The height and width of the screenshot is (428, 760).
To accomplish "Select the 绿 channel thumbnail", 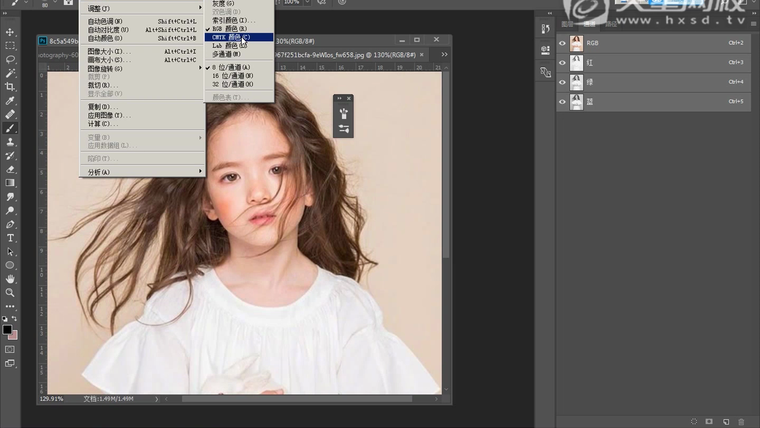I will (x=577, y=82).
